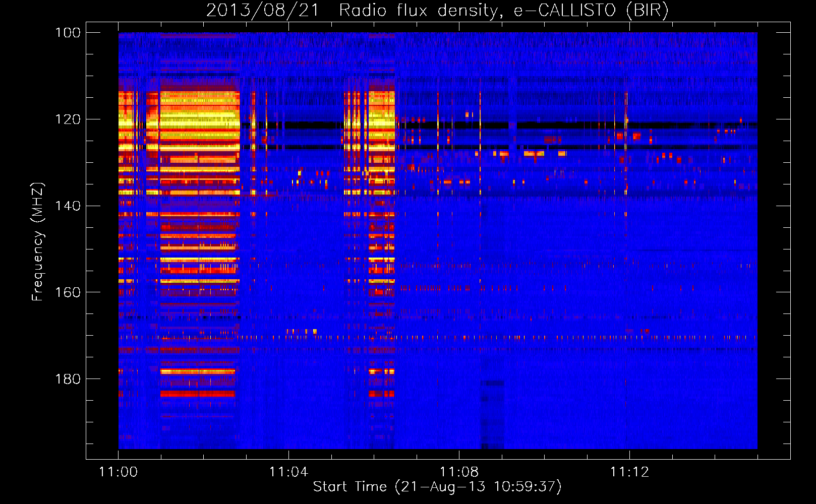Click the x-axis label 'Start Time (21-Aug-13 10:59:37)'
Viewport: 816px width, 504px height.
(437, 487)
